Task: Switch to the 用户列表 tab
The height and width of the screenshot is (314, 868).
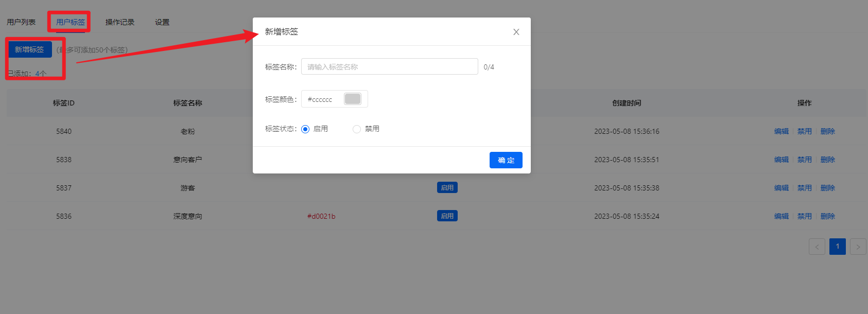Action: pyautogui.click(x=21, y=22)
